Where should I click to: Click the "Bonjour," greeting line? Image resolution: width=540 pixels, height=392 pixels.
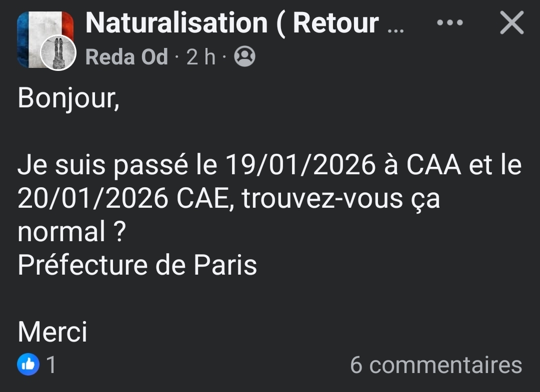click(x=68, y=98)
